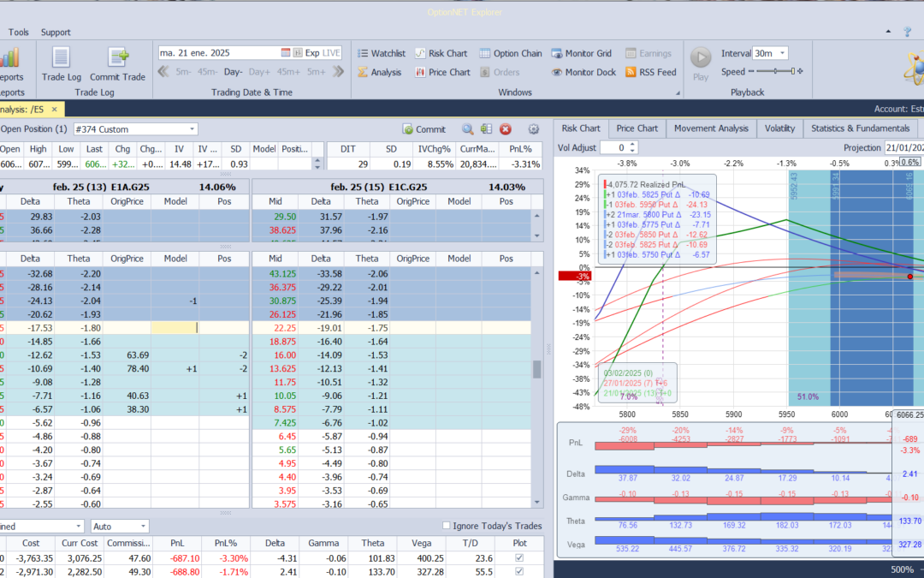Click the red delete trade icon
Screen dimensions: 924x578
tap(505, 129)
